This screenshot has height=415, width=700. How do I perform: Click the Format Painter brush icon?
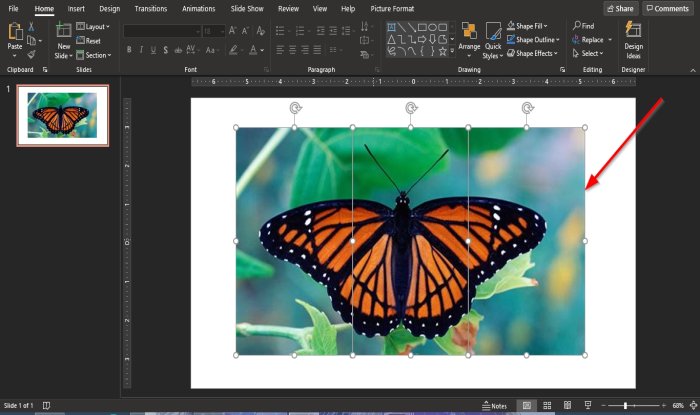32,55
